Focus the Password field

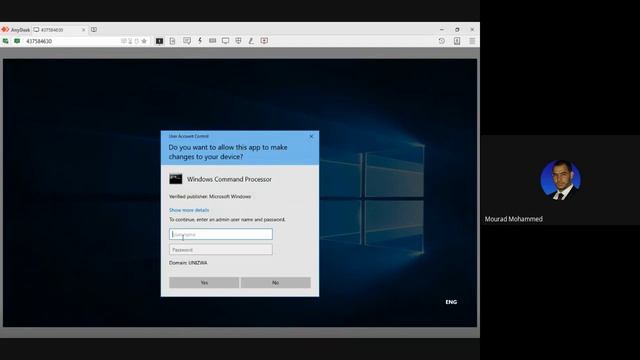tap(221, 250)
